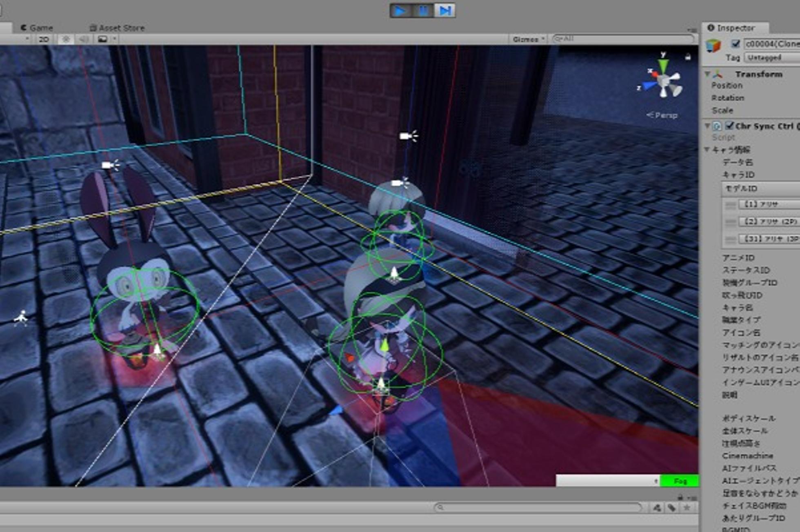Uncheck the object active checkbox
This screenshot has width=800, height=532.
coord(735,44)
